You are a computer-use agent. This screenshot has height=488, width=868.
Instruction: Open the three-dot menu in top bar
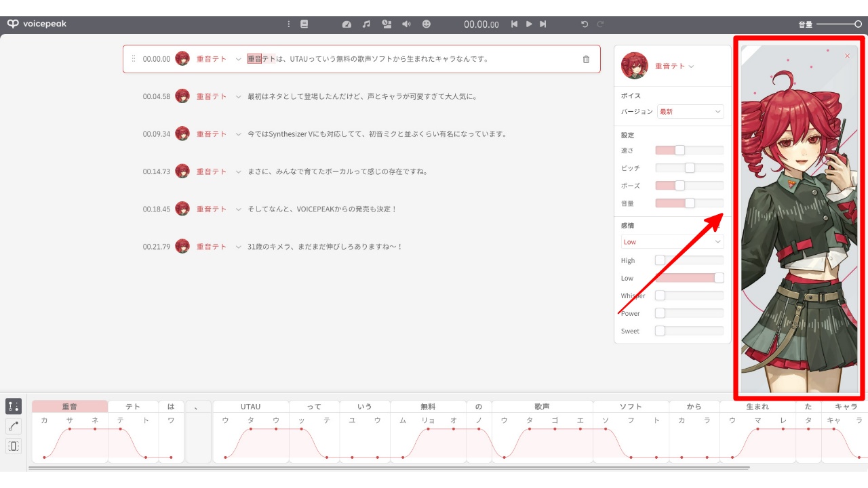289,24
